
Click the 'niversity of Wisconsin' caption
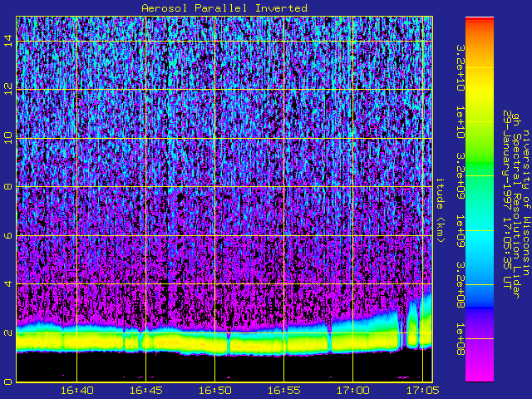[x=525, y=203]
